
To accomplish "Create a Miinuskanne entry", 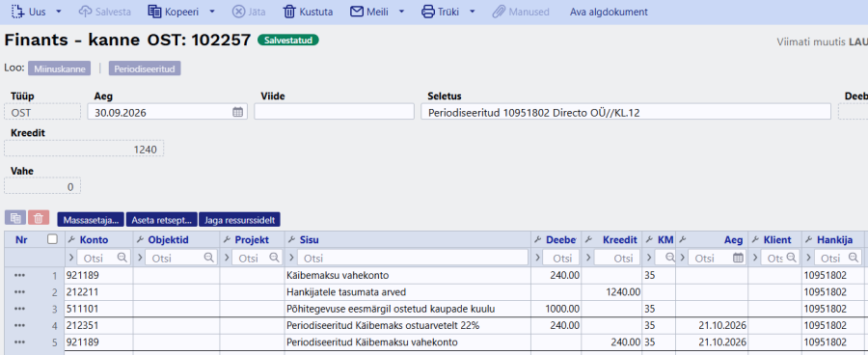I will pos(60,69).
